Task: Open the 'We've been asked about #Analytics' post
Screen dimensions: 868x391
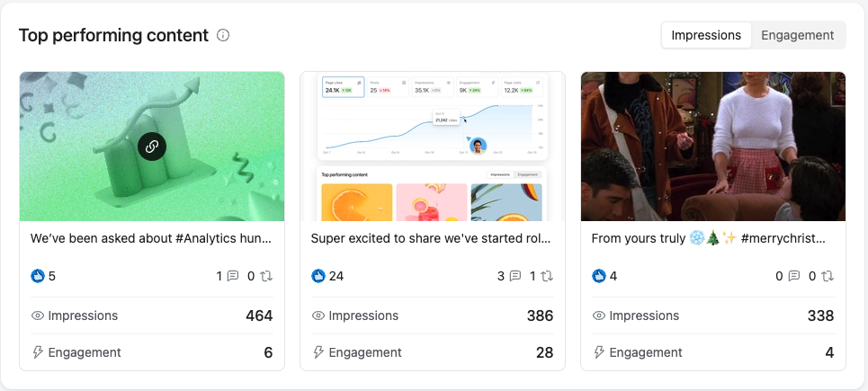Action: (151, 239)
